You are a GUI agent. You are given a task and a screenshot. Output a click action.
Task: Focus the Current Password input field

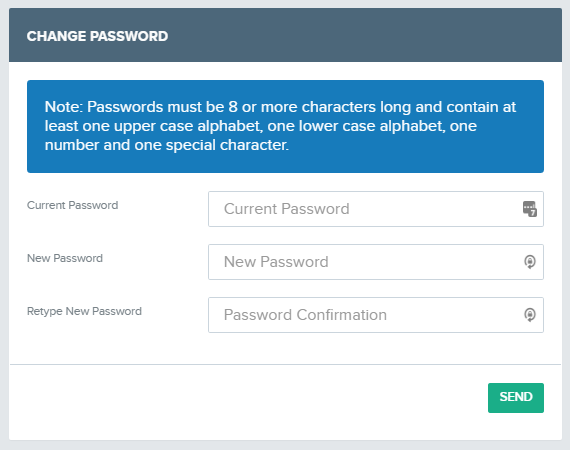376,209
